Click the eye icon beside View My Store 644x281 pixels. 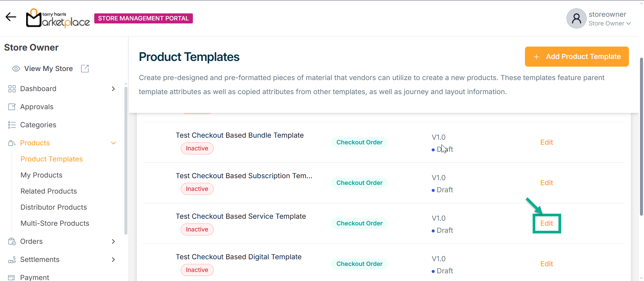[16, 69]
